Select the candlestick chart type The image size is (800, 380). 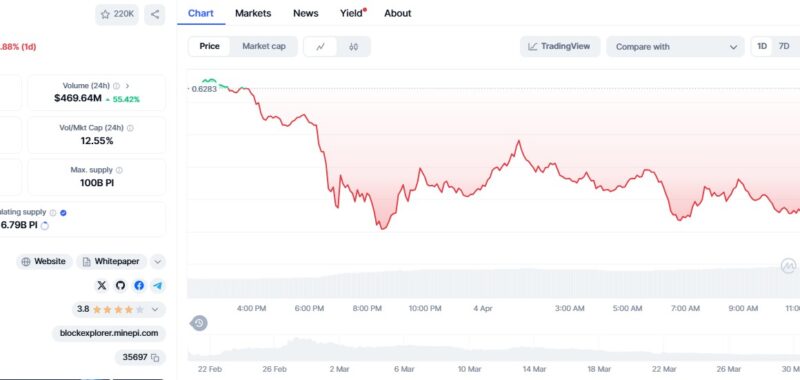coord(354,47)
